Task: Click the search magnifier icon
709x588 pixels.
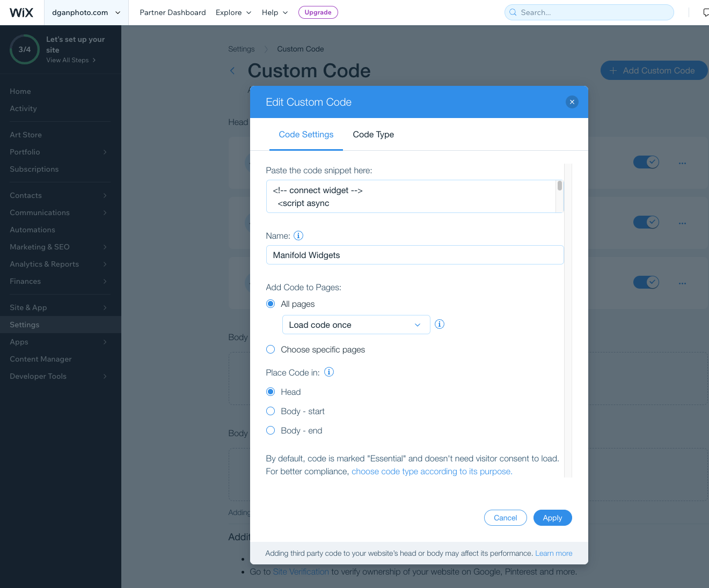Action: point(513,12)
